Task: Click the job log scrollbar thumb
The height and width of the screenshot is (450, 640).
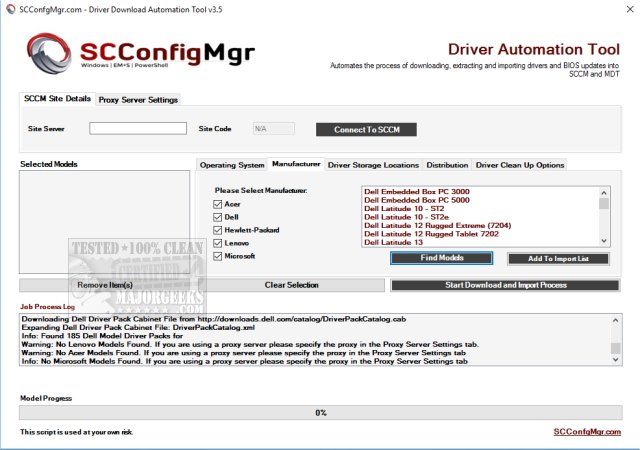Action: pyautogui.click(x=616, y=348)
